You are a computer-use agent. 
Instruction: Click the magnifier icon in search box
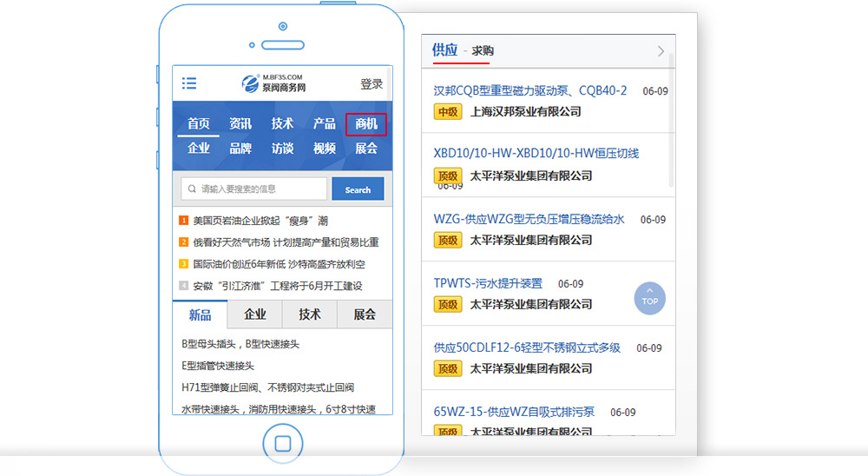coord(190,189)
